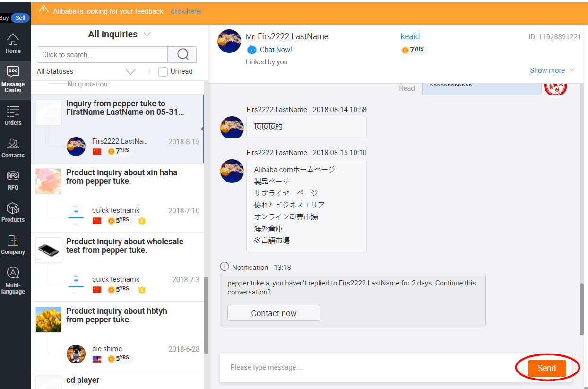Click Firs2222 LastNa... avatar in inquiry list
This screenshot has width=588, height=389.
point(76,146)
